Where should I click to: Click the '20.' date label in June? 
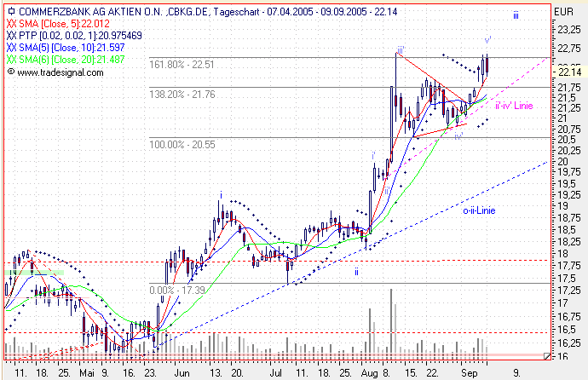pyautogui.click(x=238, y=373)
